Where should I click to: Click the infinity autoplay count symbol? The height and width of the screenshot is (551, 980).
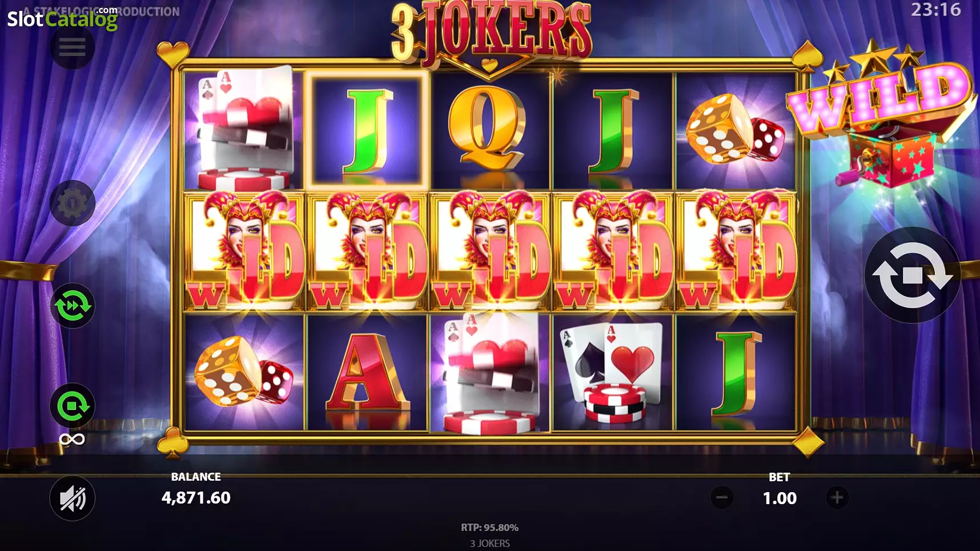tap(72, 439)
